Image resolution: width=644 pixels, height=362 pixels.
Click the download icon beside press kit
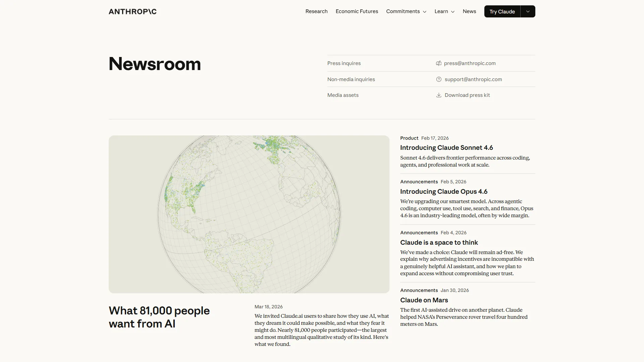click(439, 95)
